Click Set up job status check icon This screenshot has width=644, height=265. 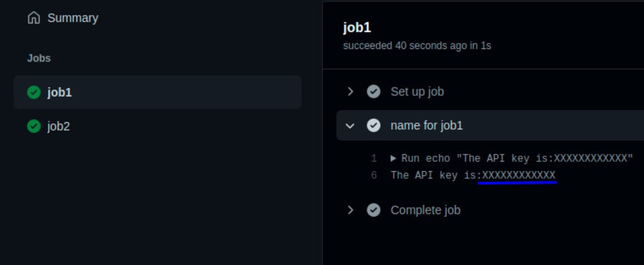[374, 92]
